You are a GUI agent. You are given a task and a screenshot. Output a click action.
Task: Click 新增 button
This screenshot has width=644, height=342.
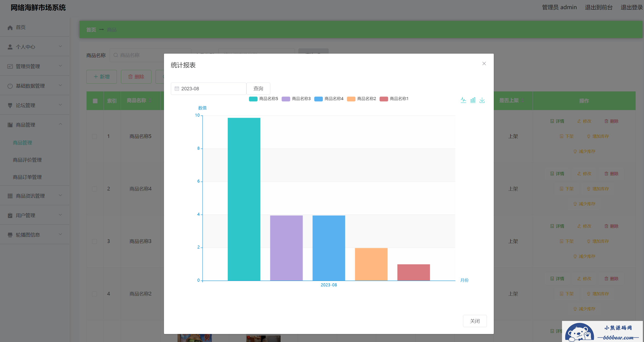click(101, 77)
